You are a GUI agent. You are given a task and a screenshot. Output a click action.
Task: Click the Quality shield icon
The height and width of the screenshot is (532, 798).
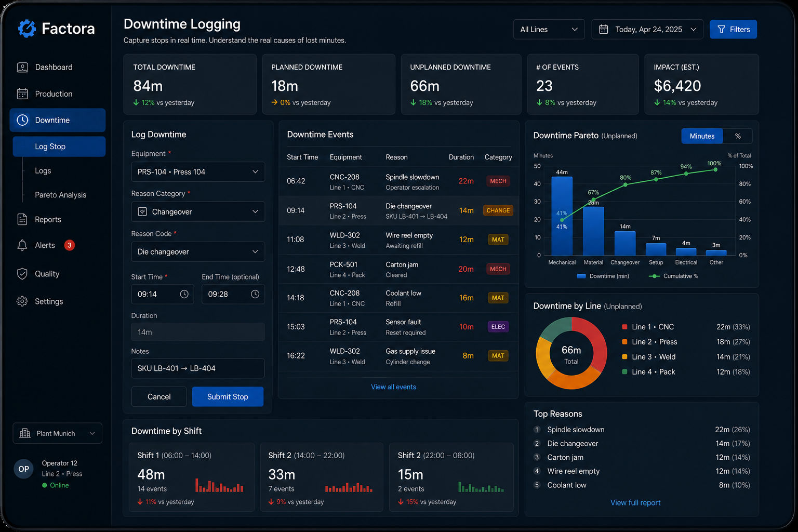point(22,274)
